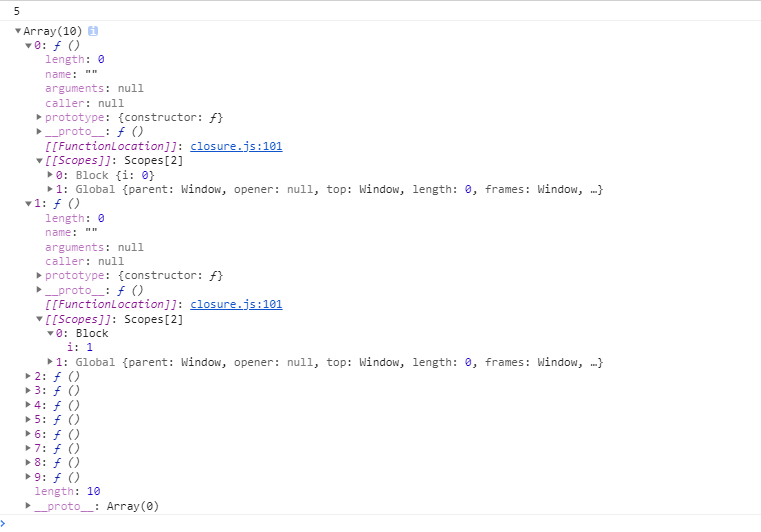This screenshot has height=532, width=761.
Task: Expand function entry at index 9
Action: [28, 477]
